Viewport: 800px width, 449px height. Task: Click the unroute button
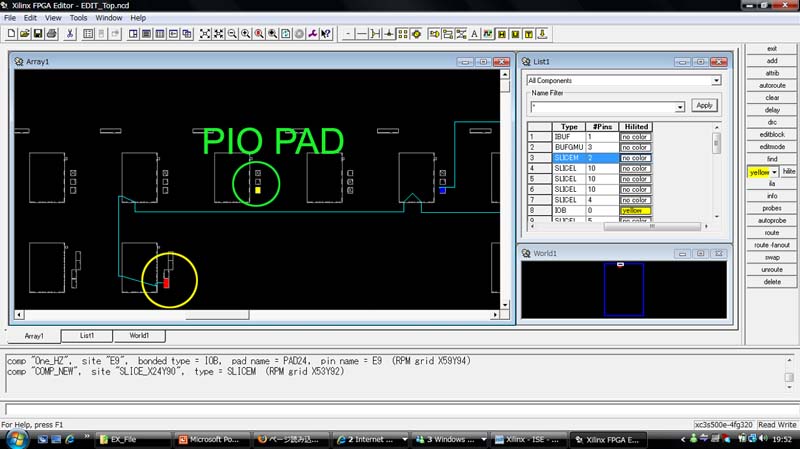(772, 270)
